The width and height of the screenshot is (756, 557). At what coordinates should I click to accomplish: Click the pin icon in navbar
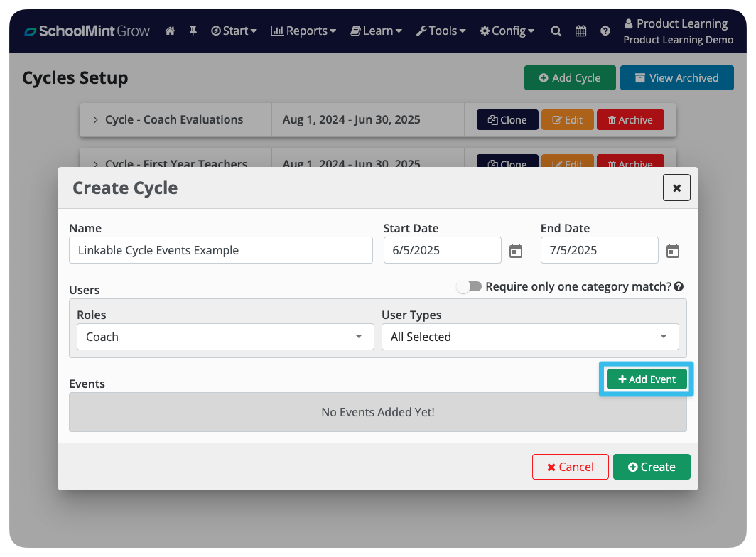(x=193, y=31)
